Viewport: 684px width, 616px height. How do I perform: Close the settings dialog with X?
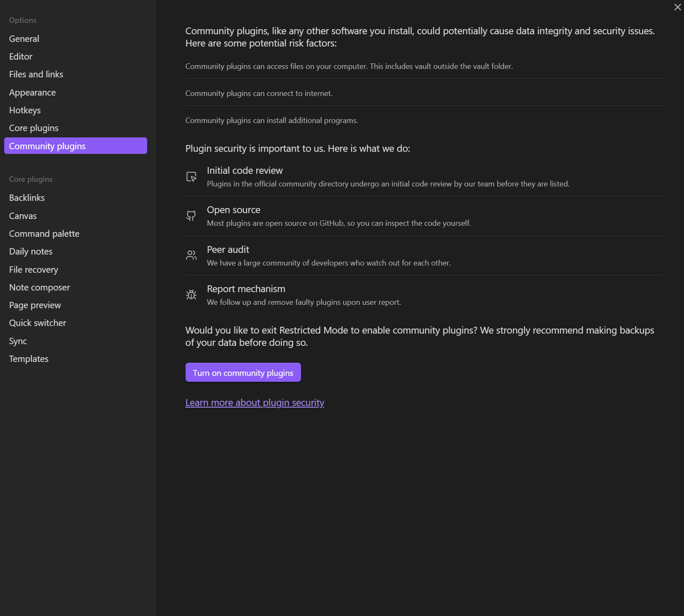point(677,7)
